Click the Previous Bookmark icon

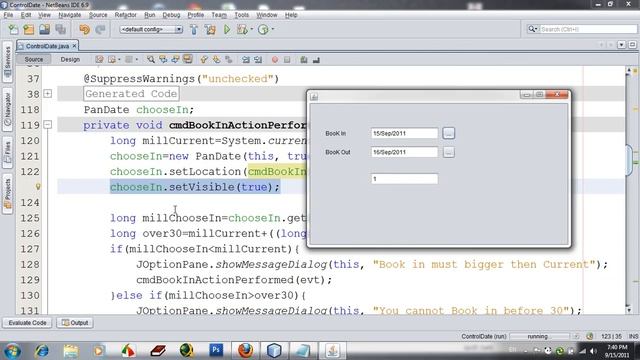click(204, 60)
